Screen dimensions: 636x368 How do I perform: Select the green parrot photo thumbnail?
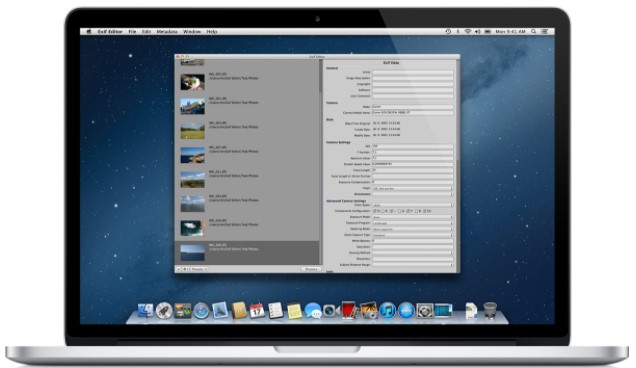[x=192, y=82]
